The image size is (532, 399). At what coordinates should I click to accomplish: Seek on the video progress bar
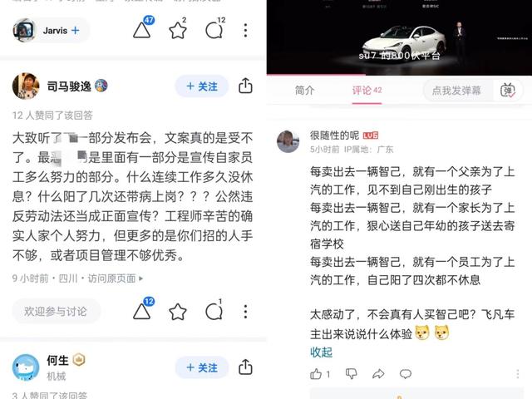coord(399,74)
